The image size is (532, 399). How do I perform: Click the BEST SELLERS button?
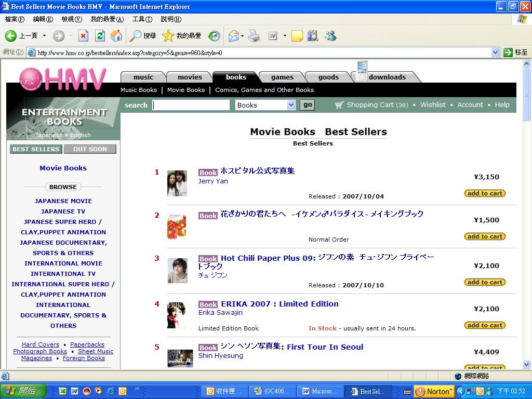tap(36, 149)
